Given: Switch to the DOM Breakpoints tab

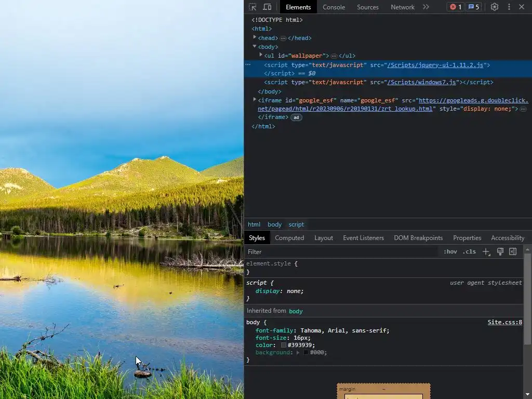Looking at the screenshot, I should tap(418, 238).
